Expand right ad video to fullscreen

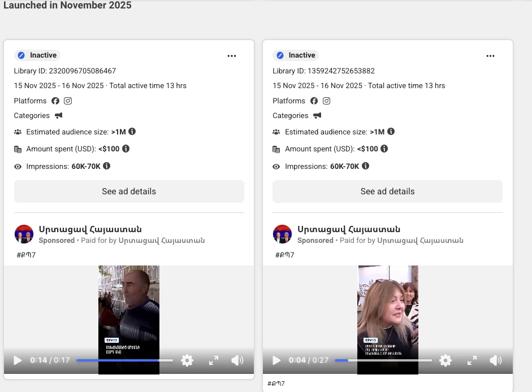coord(472,360)
